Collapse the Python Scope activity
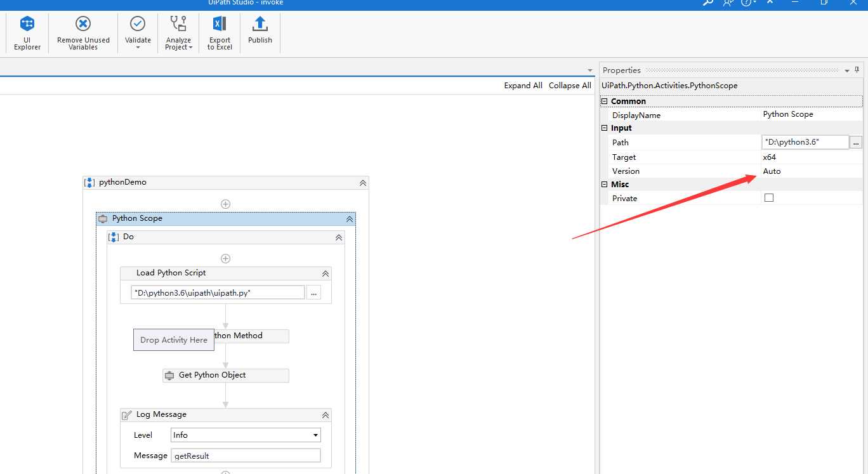 coord(350,219)
